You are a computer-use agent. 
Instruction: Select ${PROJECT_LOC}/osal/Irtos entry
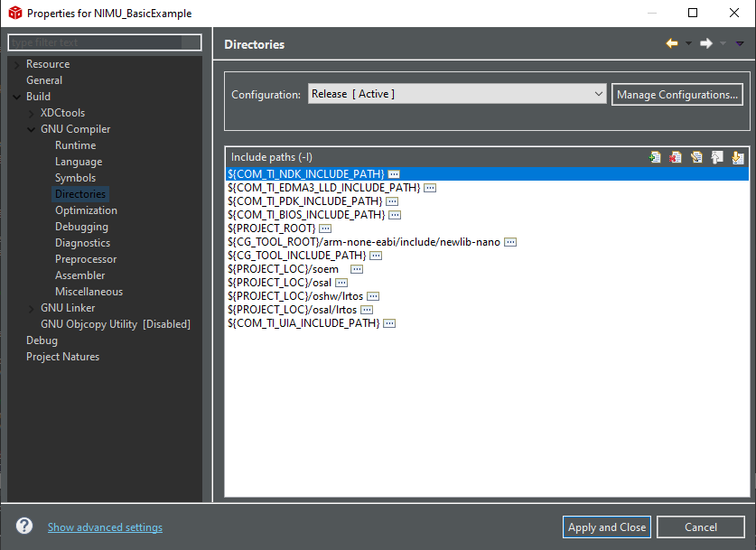pyautogui.click(x=292, y=309)
